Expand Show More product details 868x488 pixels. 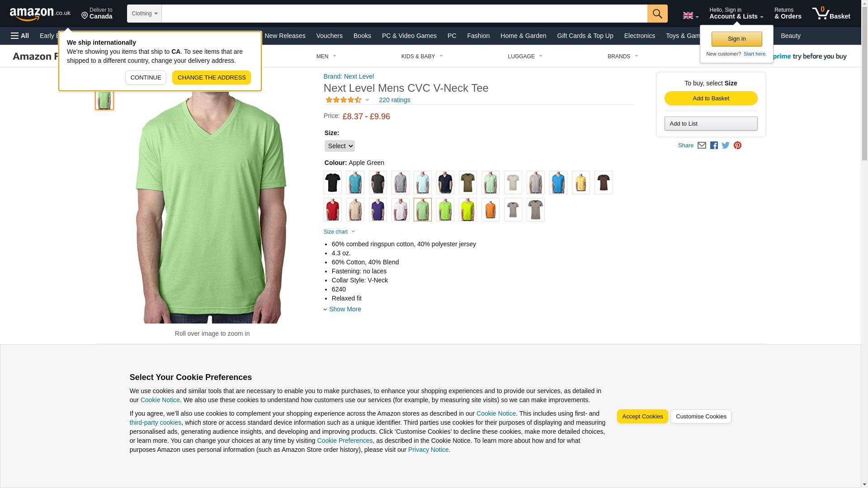pos(344,309)
